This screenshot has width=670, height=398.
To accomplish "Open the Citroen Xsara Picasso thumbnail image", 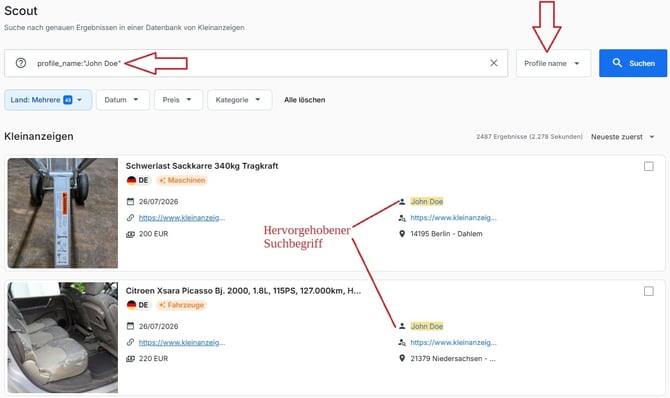I will (63, 337).
